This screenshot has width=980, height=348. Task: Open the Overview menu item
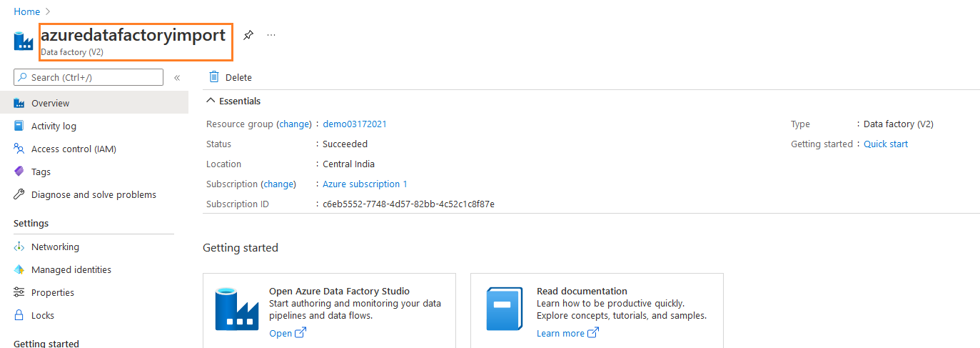[51, 103]
